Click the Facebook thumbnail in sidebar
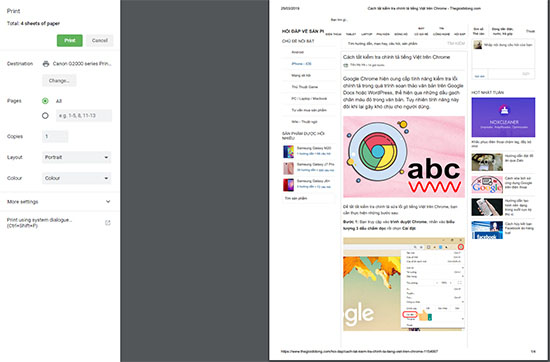 (487, 230)
